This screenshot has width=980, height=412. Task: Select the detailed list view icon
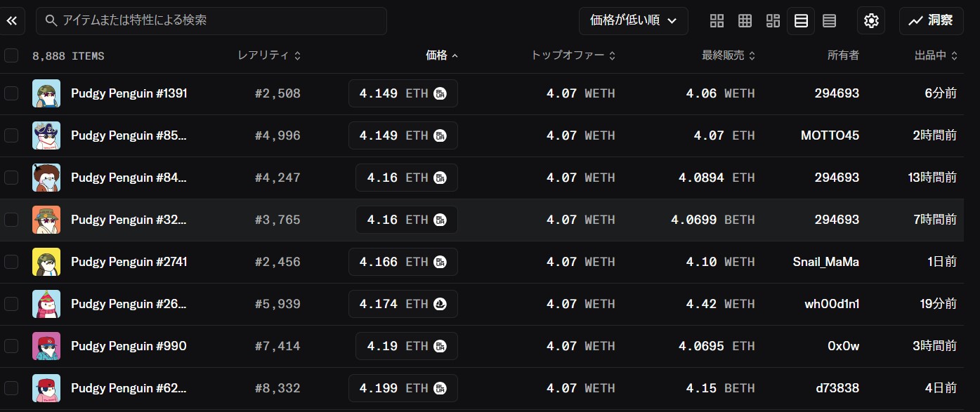click(801, 20)
